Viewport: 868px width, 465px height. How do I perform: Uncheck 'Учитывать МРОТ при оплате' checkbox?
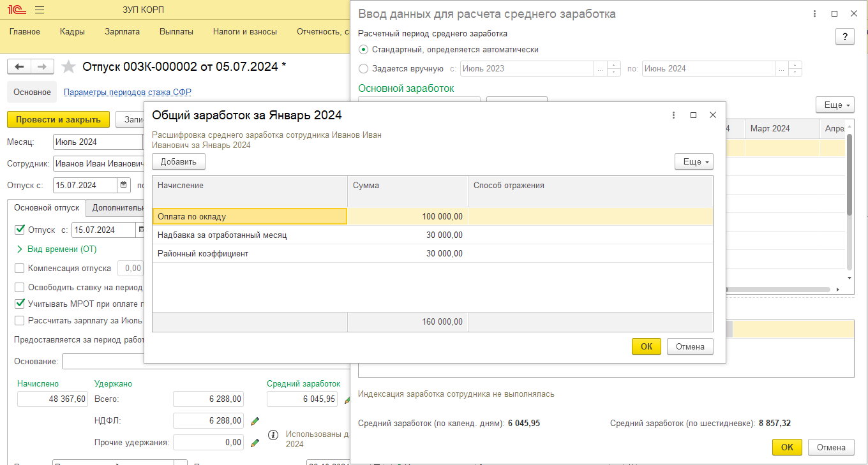pos(20,304)
